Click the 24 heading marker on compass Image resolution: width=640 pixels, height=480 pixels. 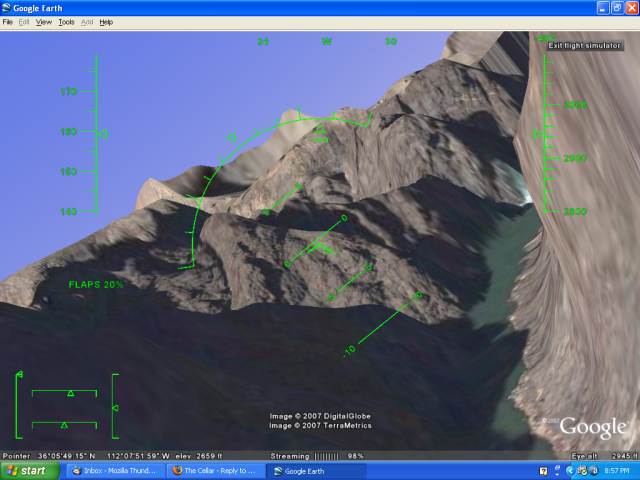pos(263,41)
